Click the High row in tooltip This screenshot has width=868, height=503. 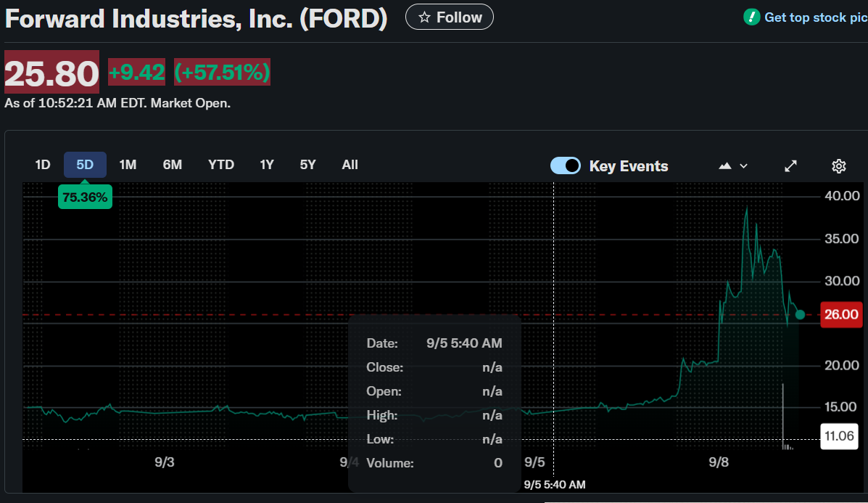click(x=434, y=415)
